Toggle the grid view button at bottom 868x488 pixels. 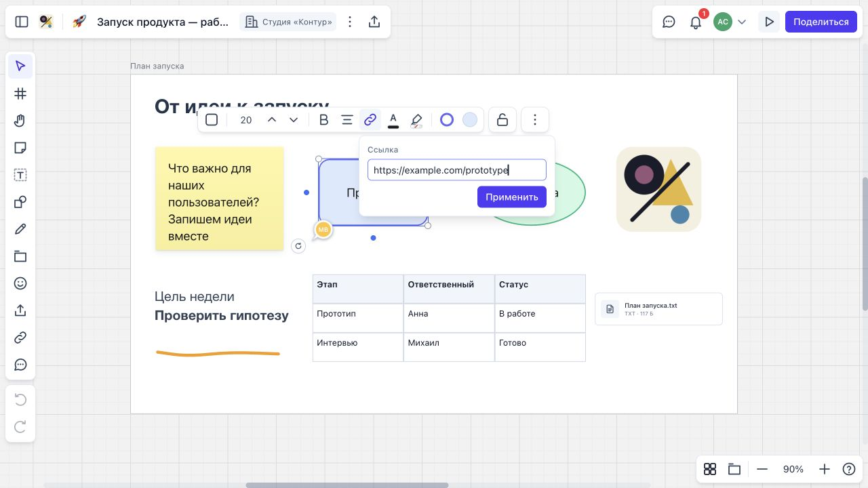(710, 469)
